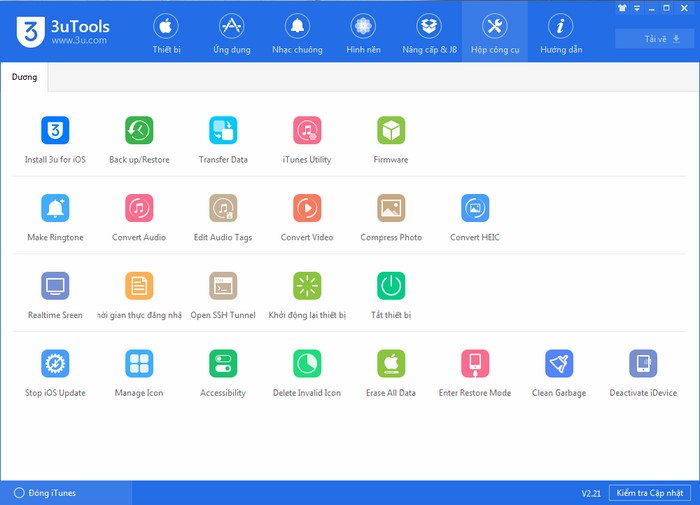
Task: Click Khởi động lại thiết bị icon
Action: click(x=307, y=286)
